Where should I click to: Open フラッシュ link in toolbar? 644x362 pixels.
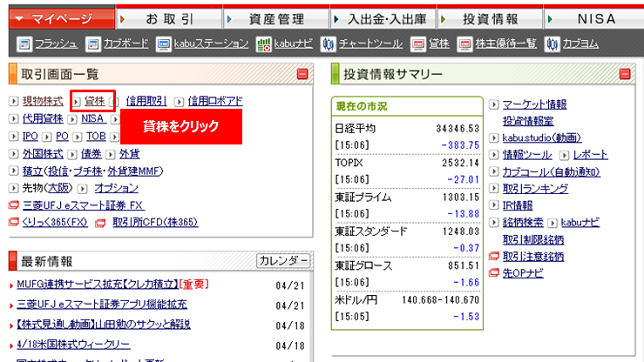(56, 44)
